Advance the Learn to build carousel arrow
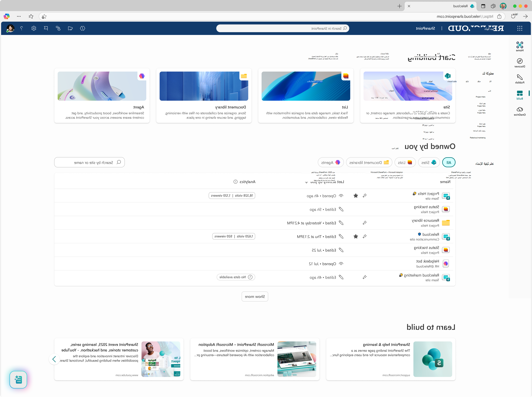Viewport: 532px width, 397px height. (x=54, y=359)
